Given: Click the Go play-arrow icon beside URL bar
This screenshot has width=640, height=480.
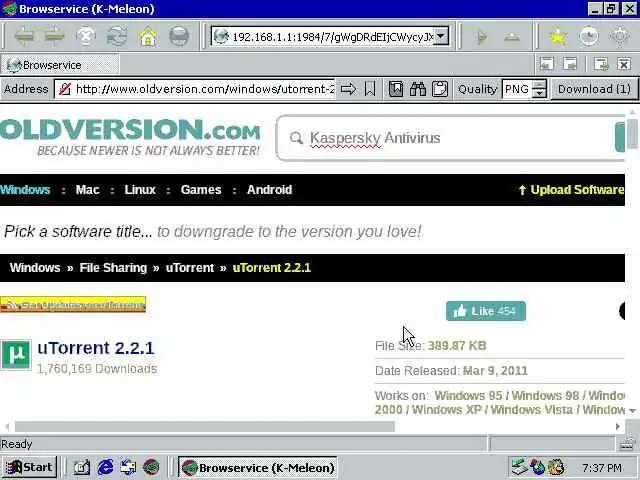Looking at the screenshot, I should [482, 37].
